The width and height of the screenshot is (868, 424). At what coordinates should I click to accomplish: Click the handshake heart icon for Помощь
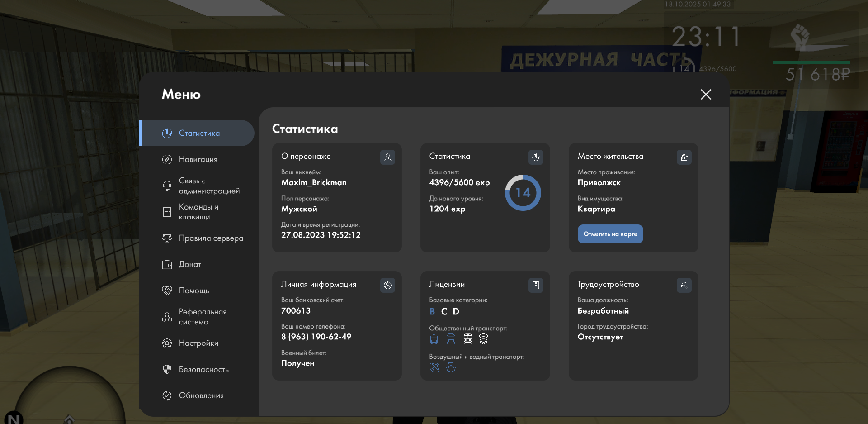click(167, 291)
